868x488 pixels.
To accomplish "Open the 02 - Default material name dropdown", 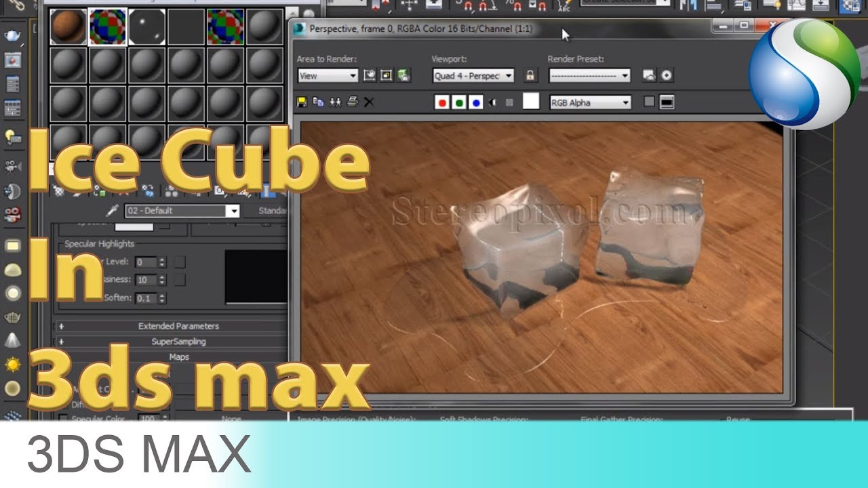I will coord(182,211).
